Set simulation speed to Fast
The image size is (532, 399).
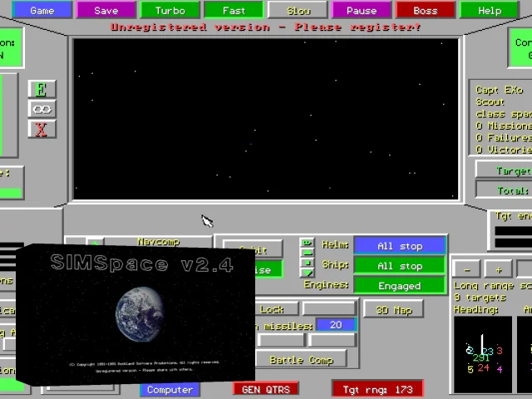(x=234, y=10)
